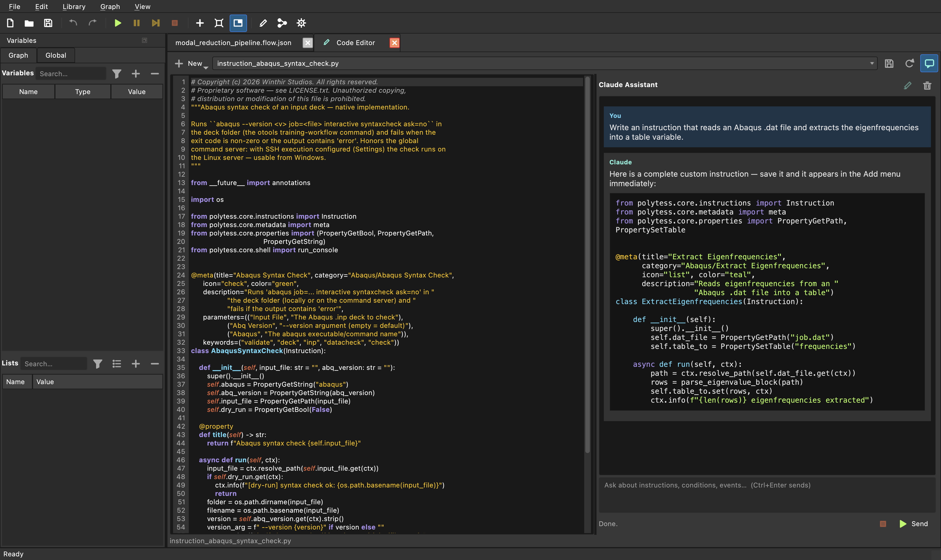Close the Code Editor tab

pos(394,43)
